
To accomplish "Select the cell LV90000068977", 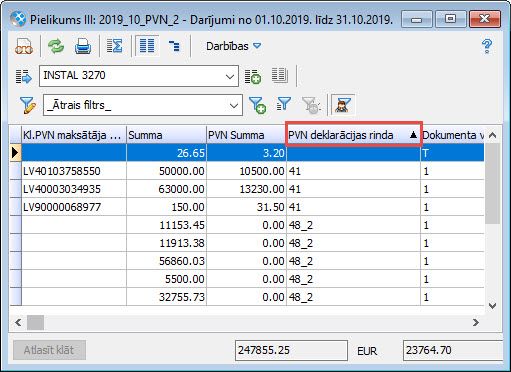I will [x=74, y=207].
